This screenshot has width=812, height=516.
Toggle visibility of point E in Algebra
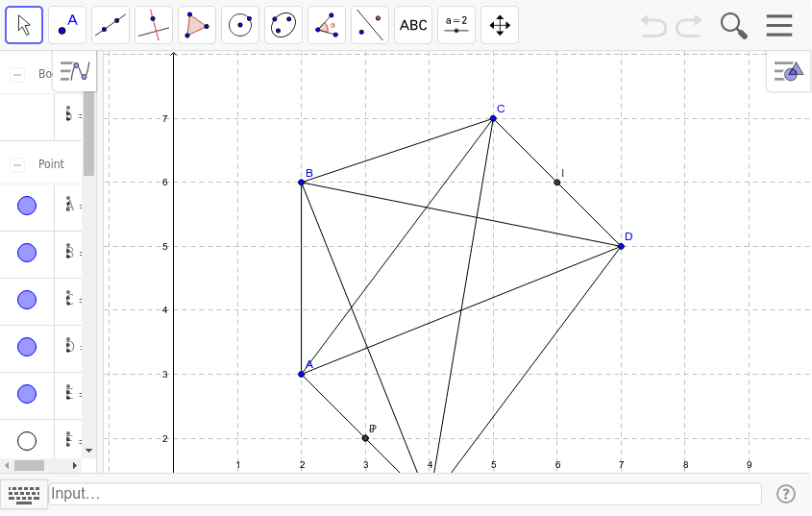tap(27, 394)
